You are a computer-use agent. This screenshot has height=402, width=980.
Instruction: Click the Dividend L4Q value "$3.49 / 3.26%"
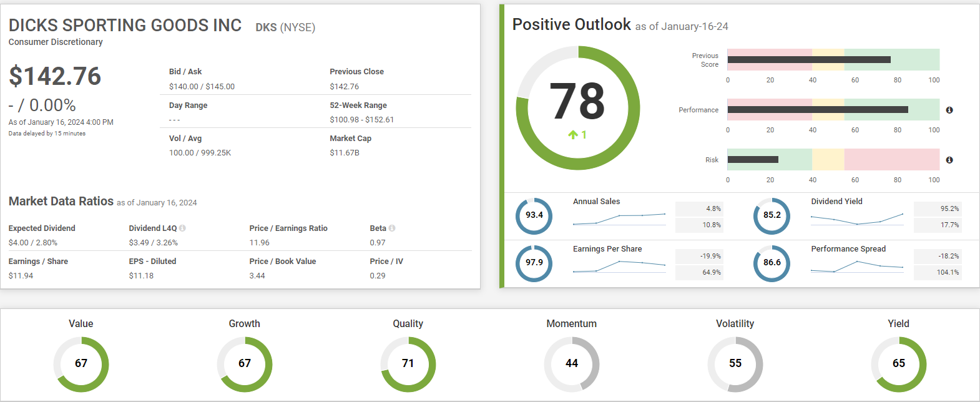tap(154, 243)
